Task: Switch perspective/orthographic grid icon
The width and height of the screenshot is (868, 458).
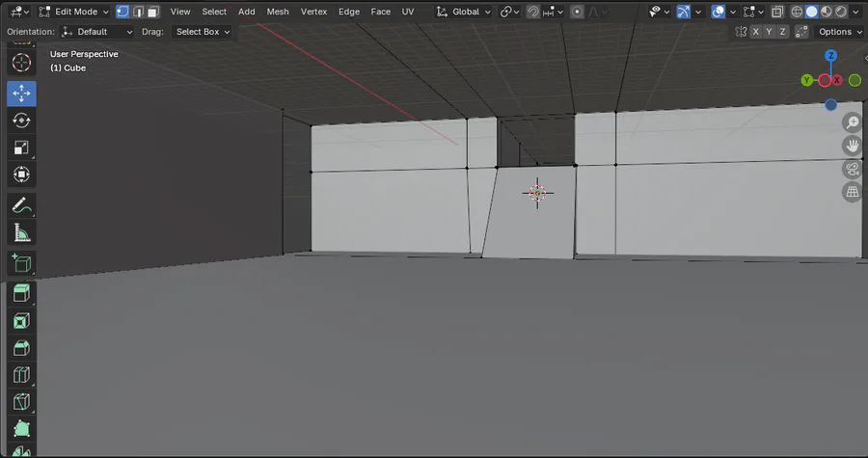Action: point(853,192)
